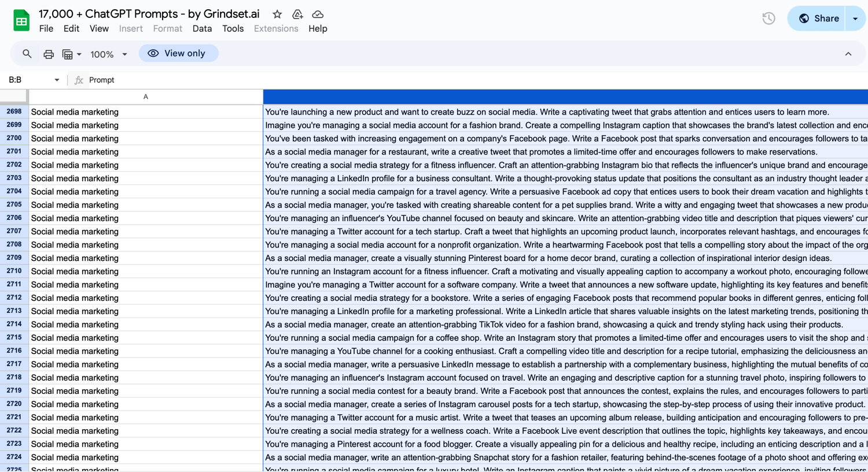
Task: Collapse the menus with the chevron
Action: click(848, 54)
